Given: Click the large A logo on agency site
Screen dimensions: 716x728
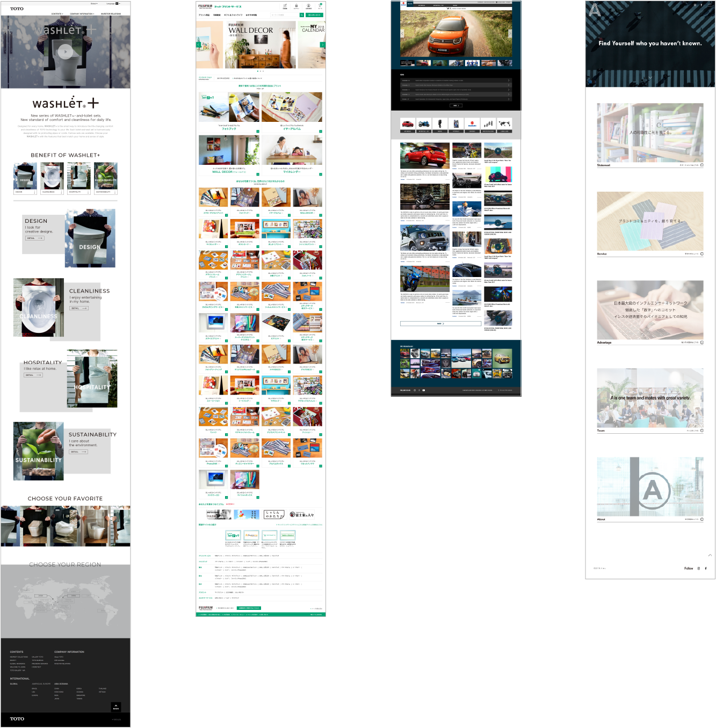Looking at the screenshot, I should (594, 9).
